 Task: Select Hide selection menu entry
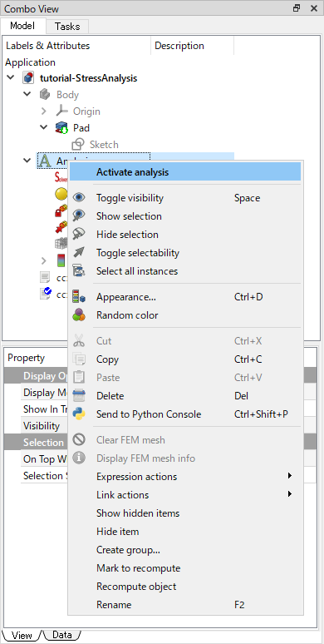pos(185,235)
